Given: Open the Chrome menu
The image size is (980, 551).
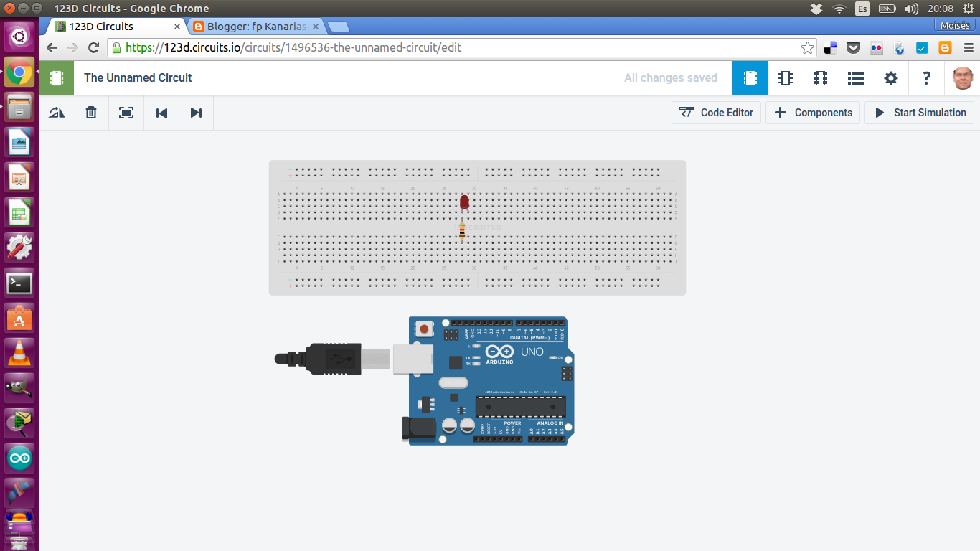Looking at the screenshot, I should pyautogui.click(x=970, y=47).
